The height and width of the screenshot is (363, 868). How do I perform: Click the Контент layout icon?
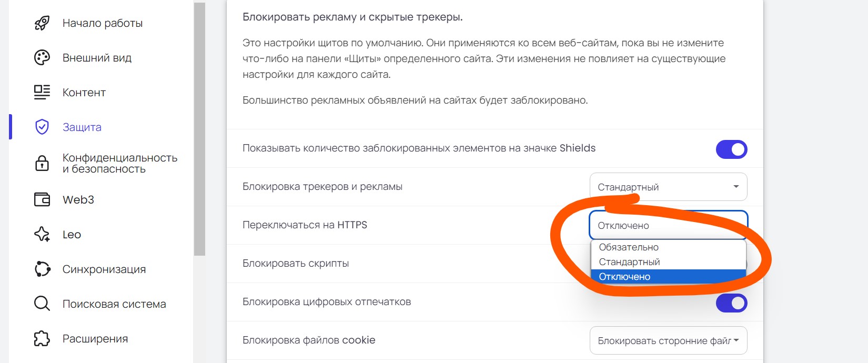(x=42, y=93)
